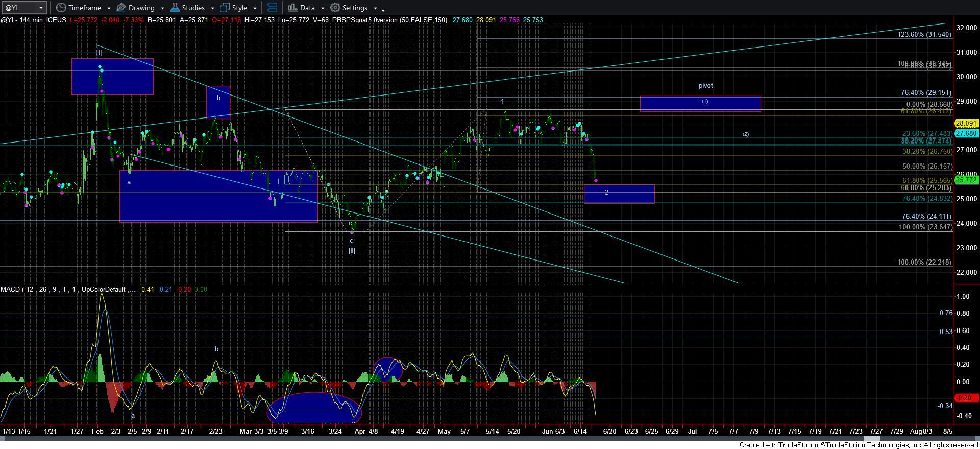Click the blue stacked panels icon
This screenshot has width=980, height=449.
[x=272, y=8]
